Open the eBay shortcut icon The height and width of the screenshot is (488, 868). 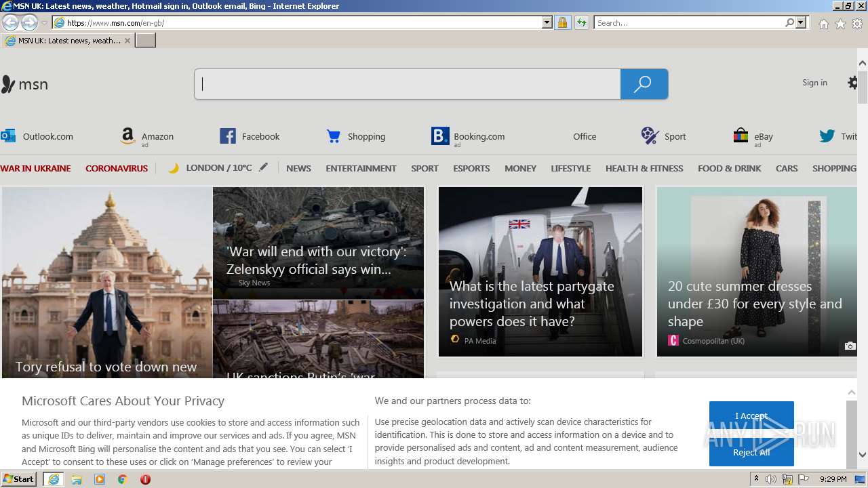click(741, 136)
